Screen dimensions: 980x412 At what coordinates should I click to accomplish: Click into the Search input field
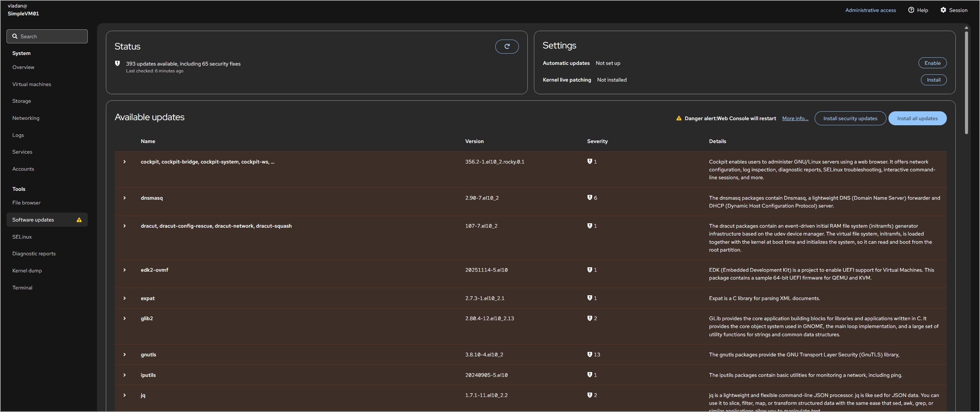pyautogui.click(x=47, y=37)
